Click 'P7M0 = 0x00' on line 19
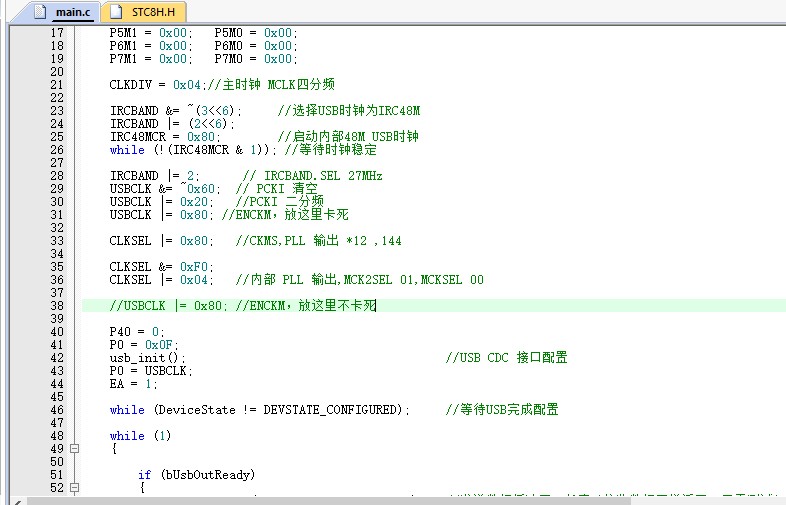The width and height of the screenshot is (786, 505). (256, 59)
